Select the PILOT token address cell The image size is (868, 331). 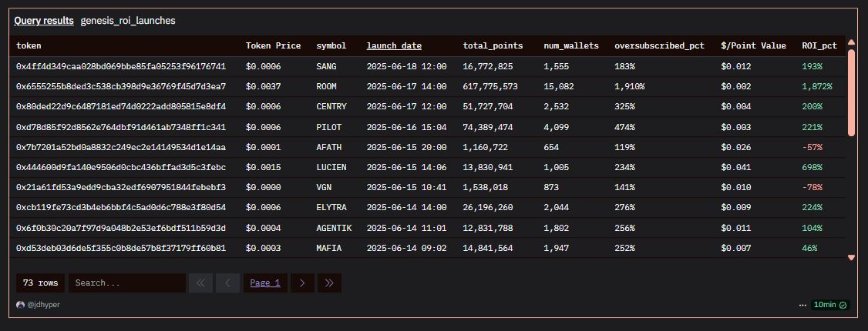(121, 127)
